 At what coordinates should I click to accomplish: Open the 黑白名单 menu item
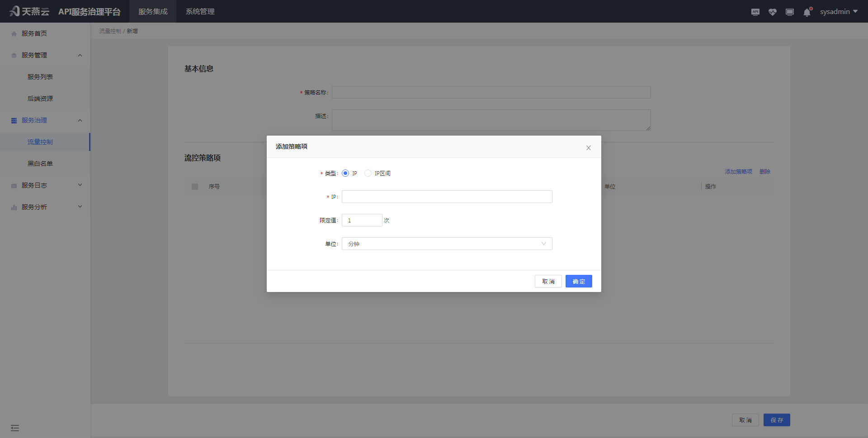[40, 164]
